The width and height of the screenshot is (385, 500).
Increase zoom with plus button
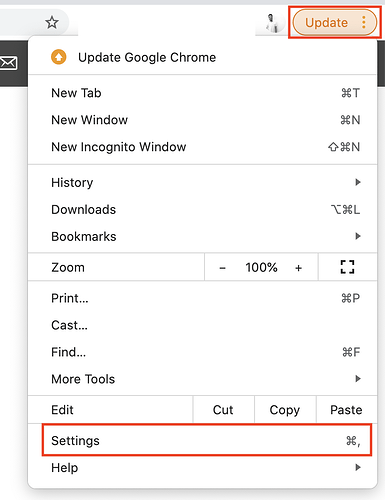tap(299, 268)
